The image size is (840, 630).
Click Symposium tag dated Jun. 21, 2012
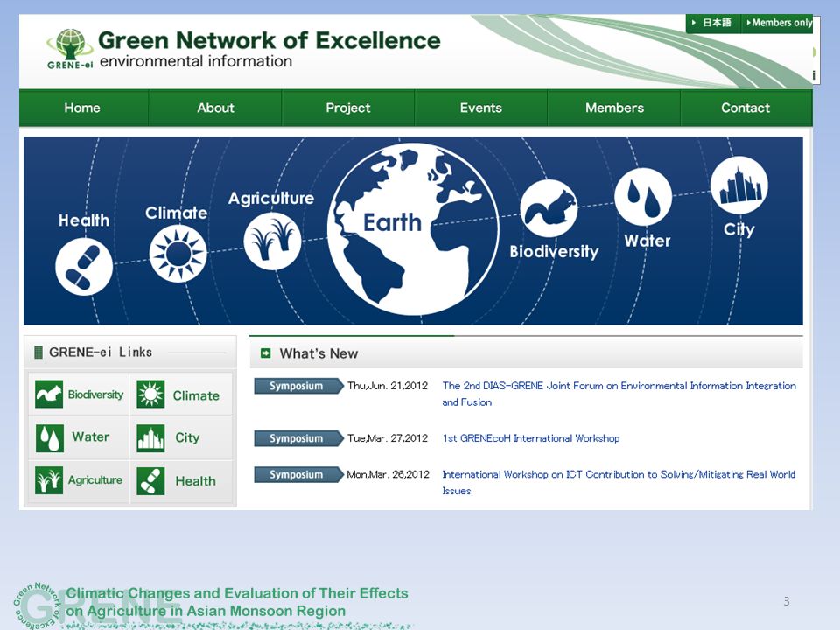click(x=298, y=386)
